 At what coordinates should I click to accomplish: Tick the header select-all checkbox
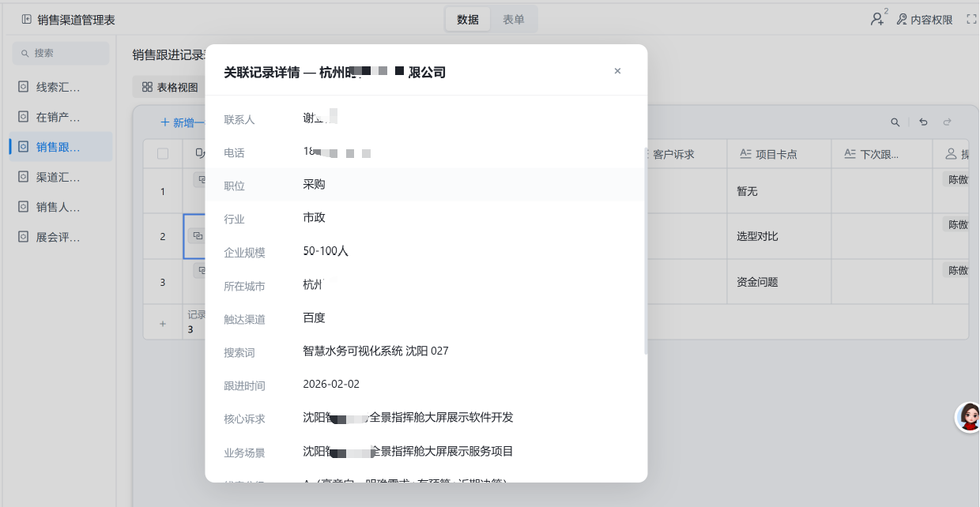tap(163, 154)
